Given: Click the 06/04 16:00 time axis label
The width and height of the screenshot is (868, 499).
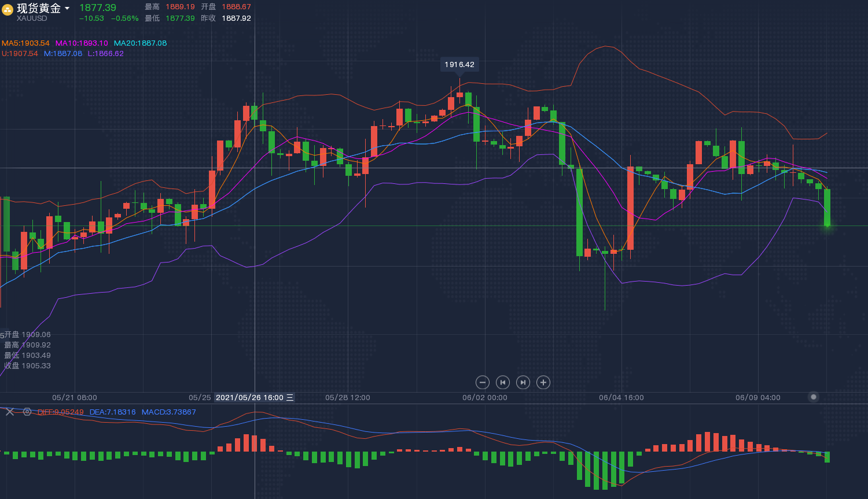Looking at the screenshot, I should pos(621,398).
